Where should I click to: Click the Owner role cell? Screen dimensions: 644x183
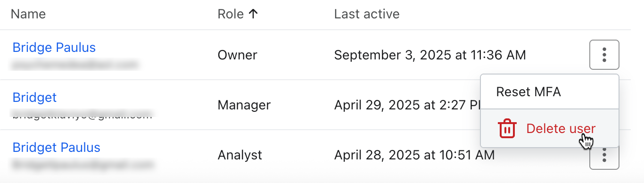237,55
